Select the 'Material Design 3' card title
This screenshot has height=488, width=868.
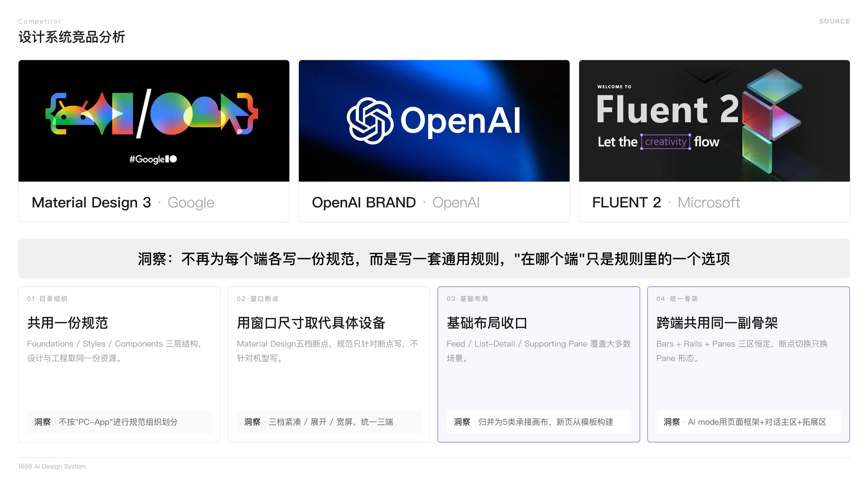(92, 202)
